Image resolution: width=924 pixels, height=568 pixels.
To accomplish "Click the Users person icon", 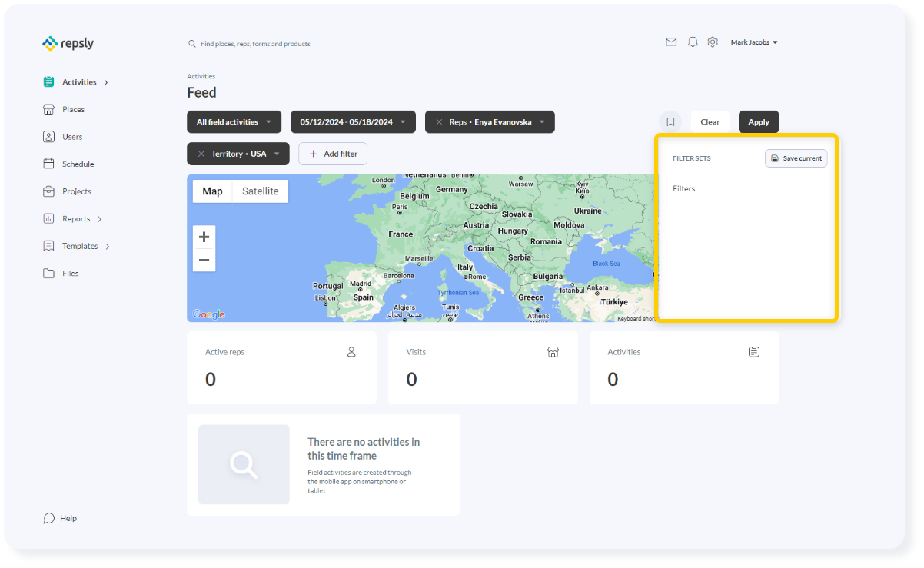I will (48, 137).
